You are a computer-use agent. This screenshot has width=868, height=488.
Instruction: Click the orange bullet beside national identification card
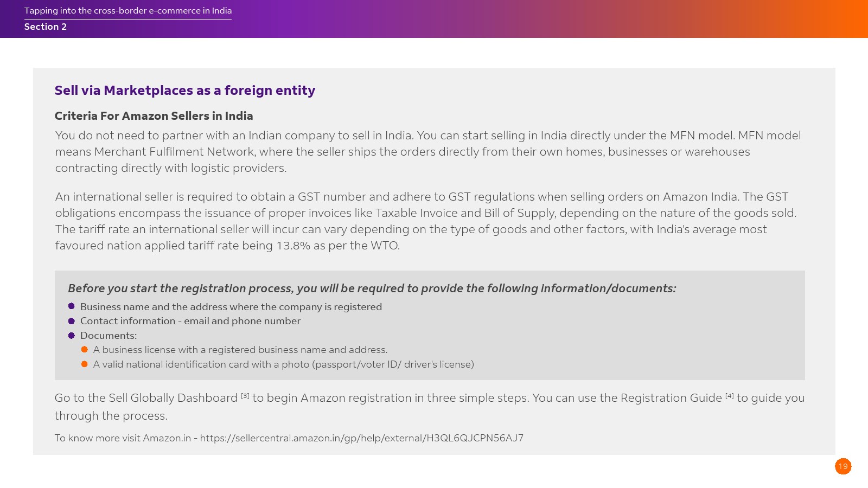(x=85, y=364)
